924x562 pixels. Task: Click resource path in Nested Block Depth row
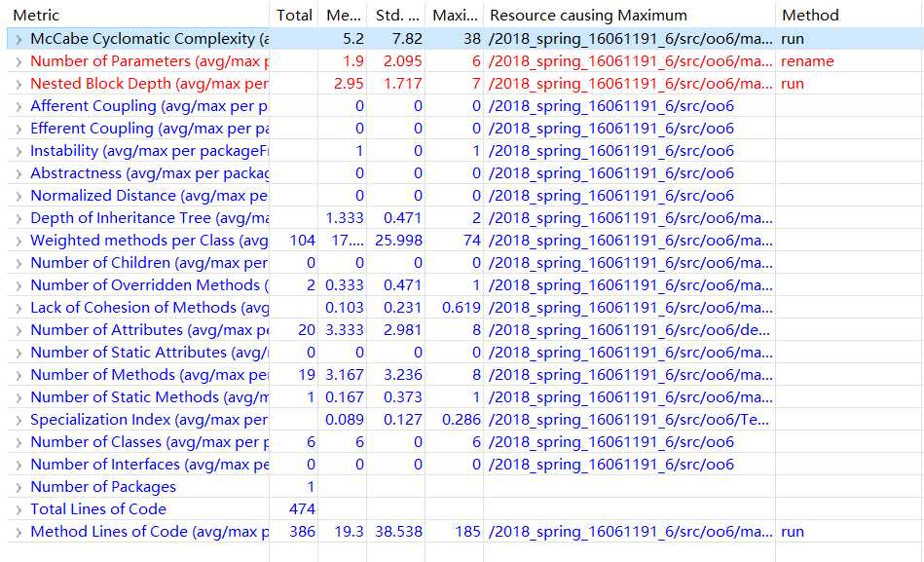pyautogui.click(x=630, y=84)
